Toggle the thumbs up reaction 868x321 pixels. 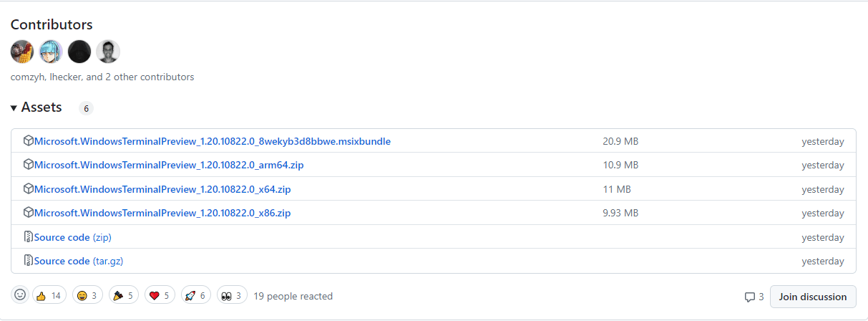(x=49, y=295)
